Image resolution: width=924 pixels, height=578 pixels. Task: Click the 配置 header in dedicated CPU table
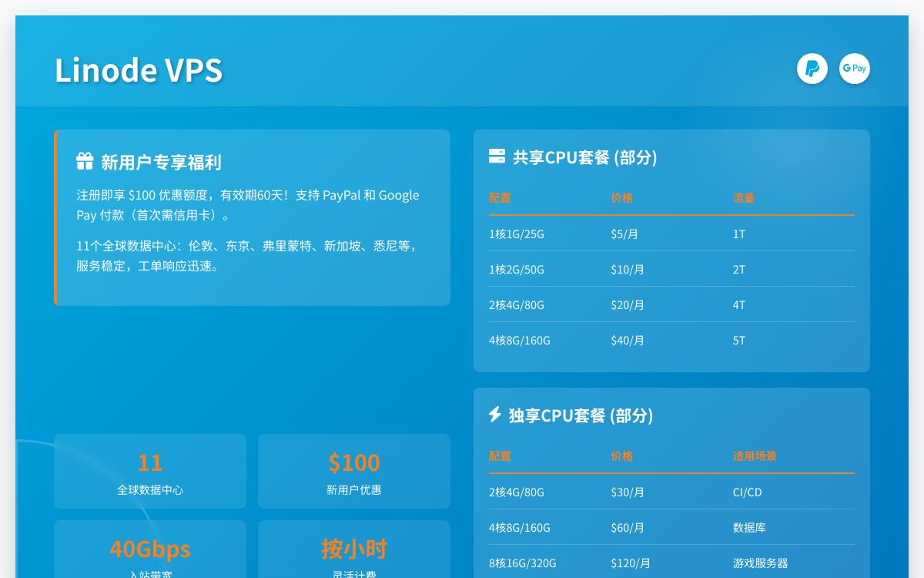click(500, 456)
